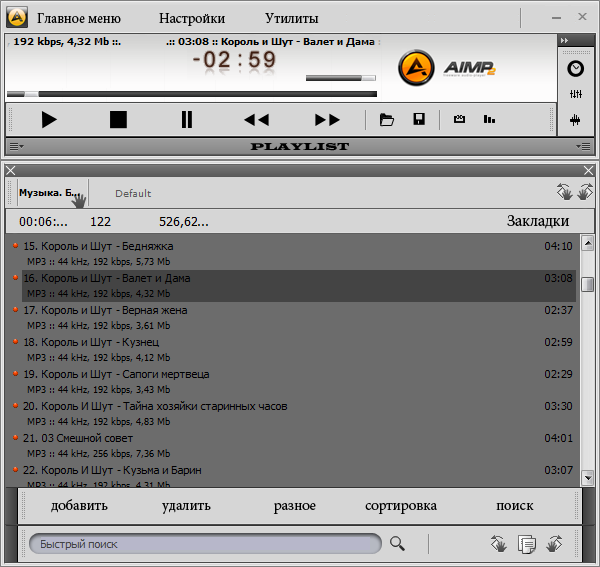The width and height of the screenshot is (600, 567).
Task: Open the удалить menu
Action: (x=186, y=506)
